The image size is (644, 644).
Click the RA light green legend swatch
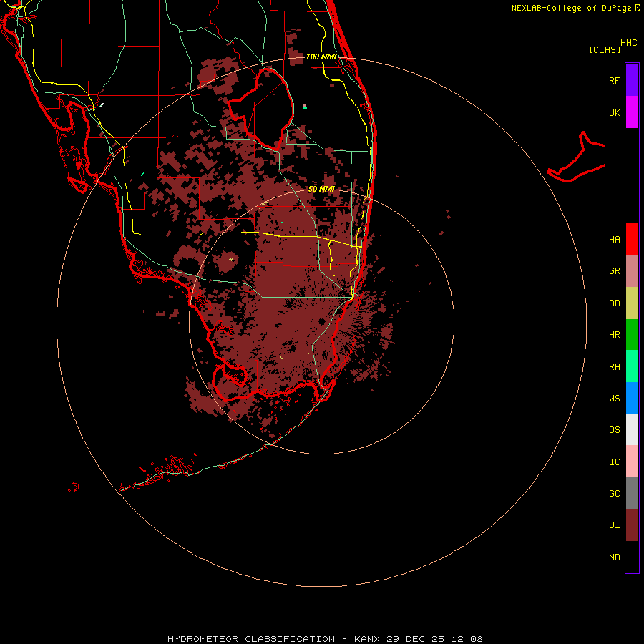[632, 366]
